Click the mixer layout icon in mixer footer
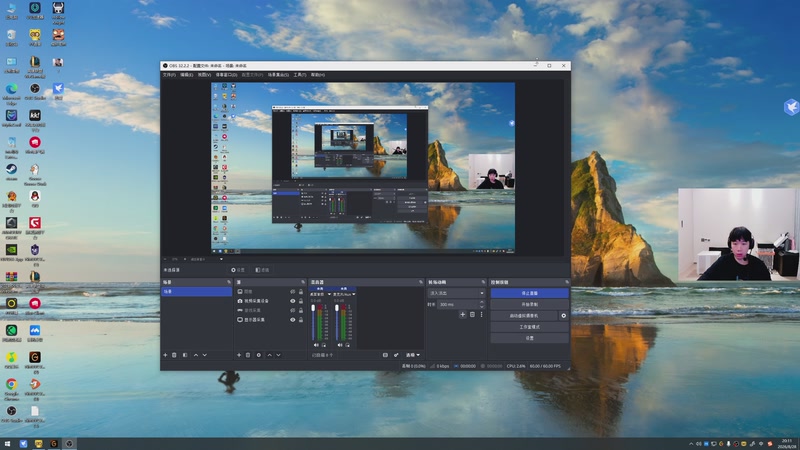Viewport: 800px width, 450px height. (x=385, y=355)
